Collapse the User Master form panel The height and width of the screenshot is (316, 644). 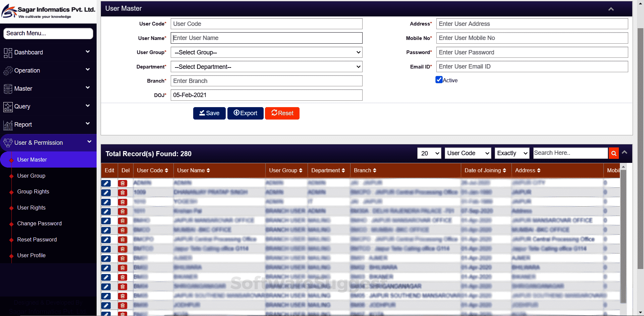[x=611, y=9]
